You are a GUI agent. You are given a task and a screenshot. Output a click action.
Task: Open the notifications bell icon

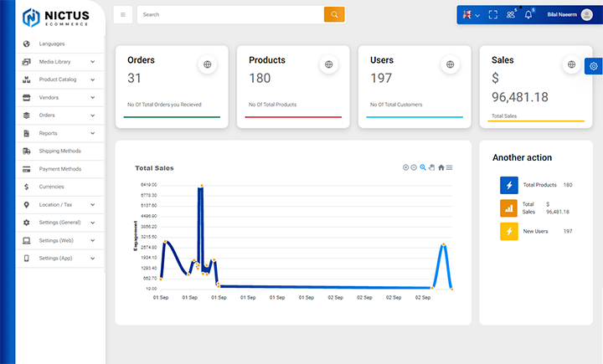coord(528,14)
